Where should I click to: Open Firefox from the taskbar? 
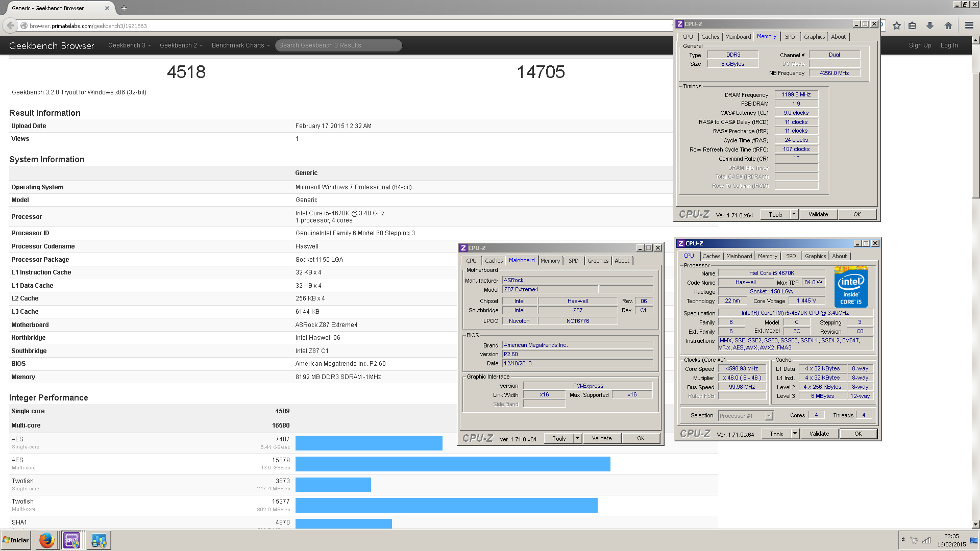coord(47,540)
